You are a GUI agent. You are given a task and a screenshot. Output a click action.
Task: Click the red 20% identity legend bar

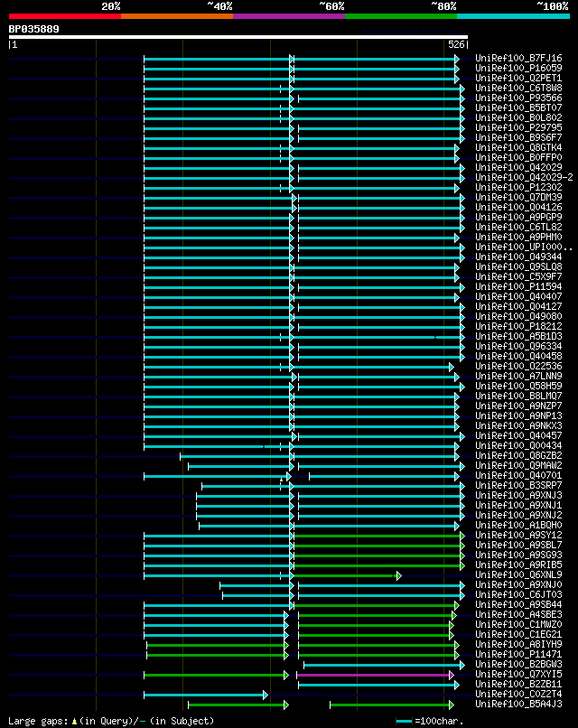coord(65,16)
